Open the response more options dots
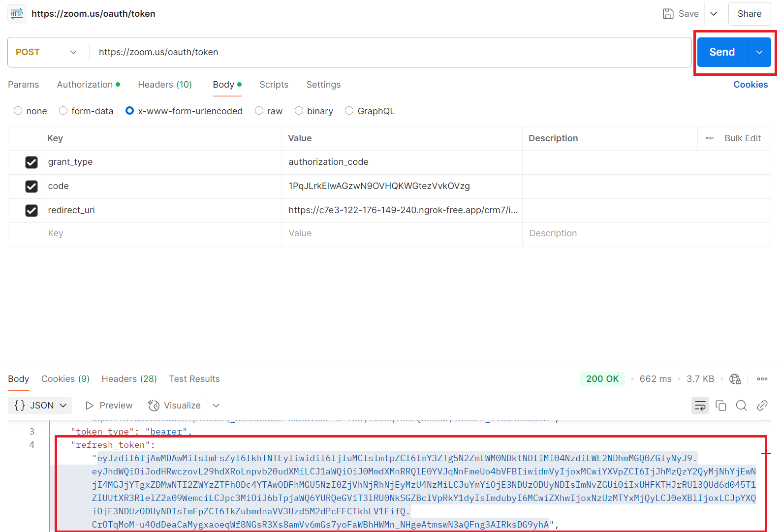Viewport: 780px width, 532px height. pos(762,379)
